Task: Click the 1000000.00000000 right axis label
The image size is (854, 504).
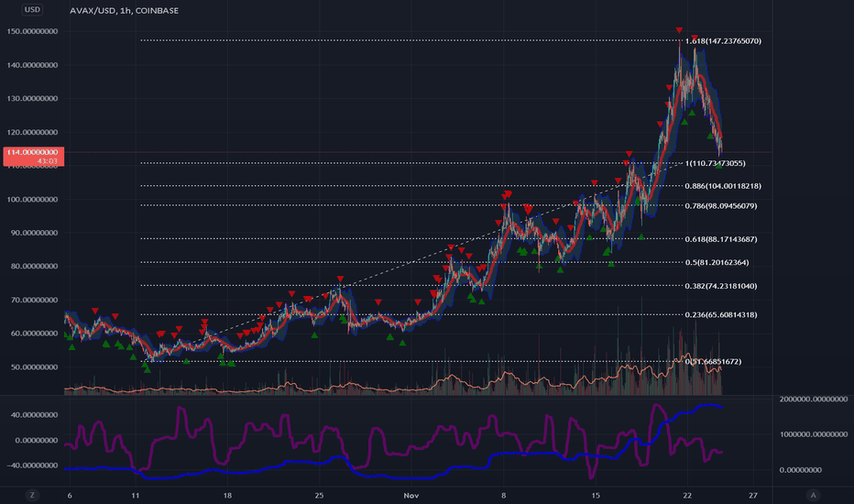Action: tap(814, 434)
